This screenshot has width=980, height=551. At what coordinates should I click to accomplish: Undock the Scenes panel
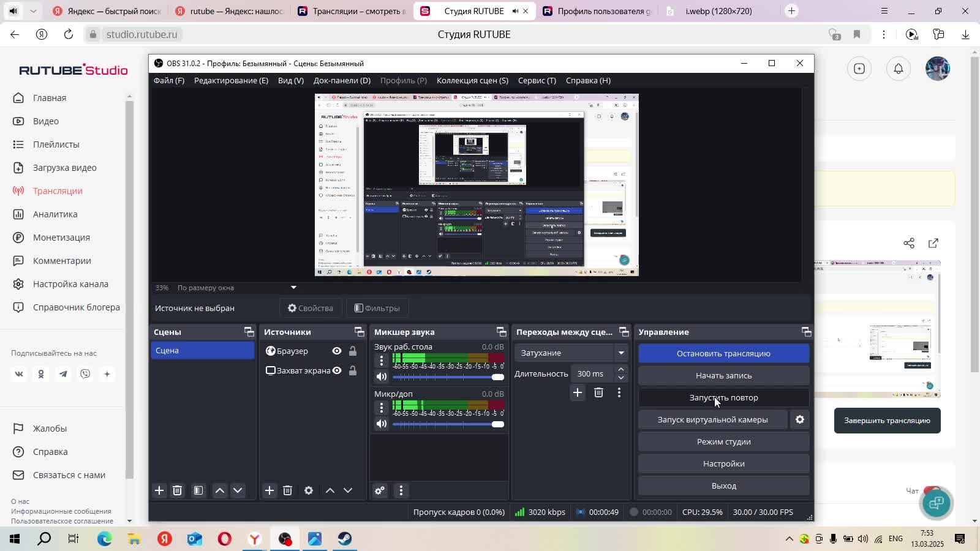click(249, 332)
